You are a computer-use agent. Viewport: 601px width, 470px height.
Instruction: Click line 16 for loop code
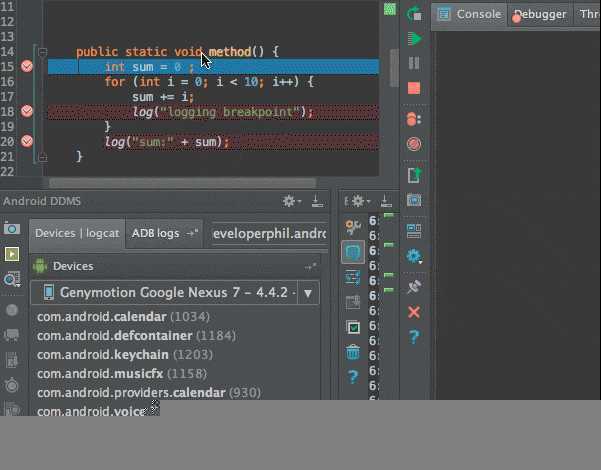click(209, 82)
